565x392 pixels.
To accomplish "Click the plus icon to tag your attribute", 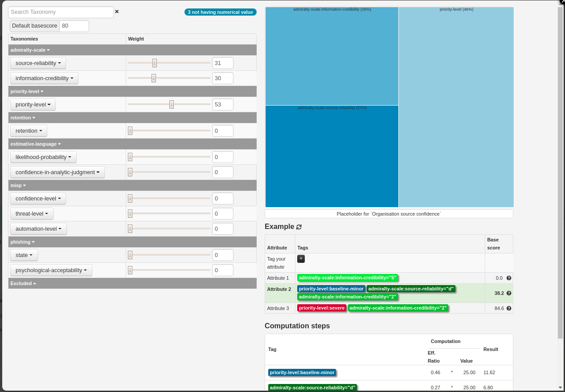I will tap(301, 258).
